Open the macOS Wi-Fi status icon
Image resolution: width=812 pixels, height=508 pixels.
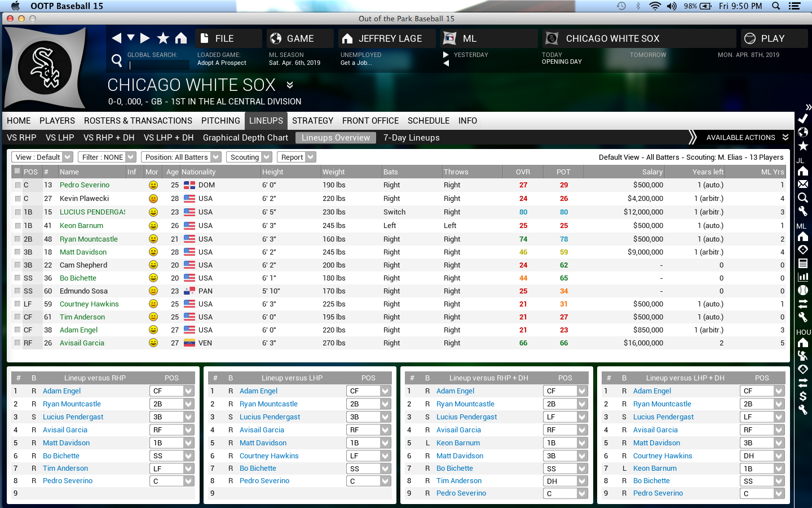[x=655, y=6]
